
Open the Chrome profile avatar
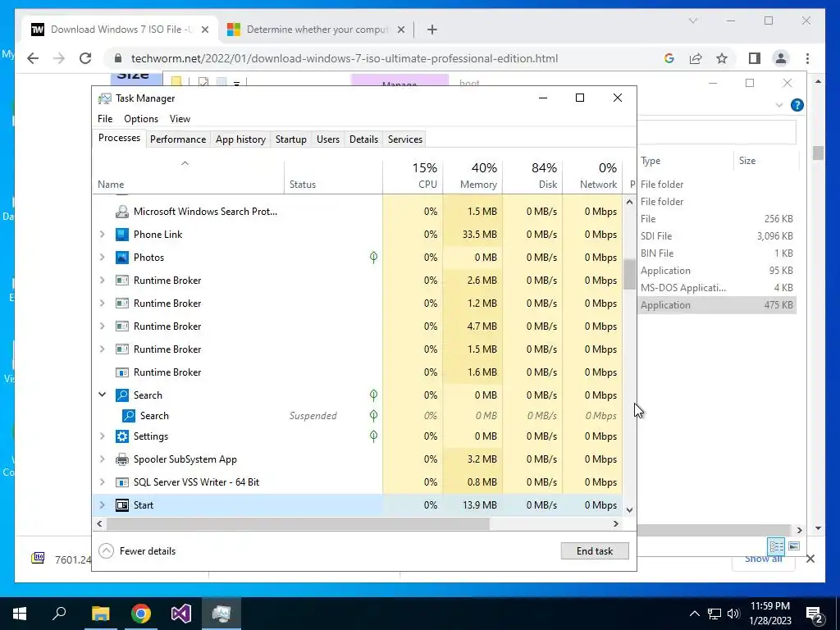(x=781, y=58)
